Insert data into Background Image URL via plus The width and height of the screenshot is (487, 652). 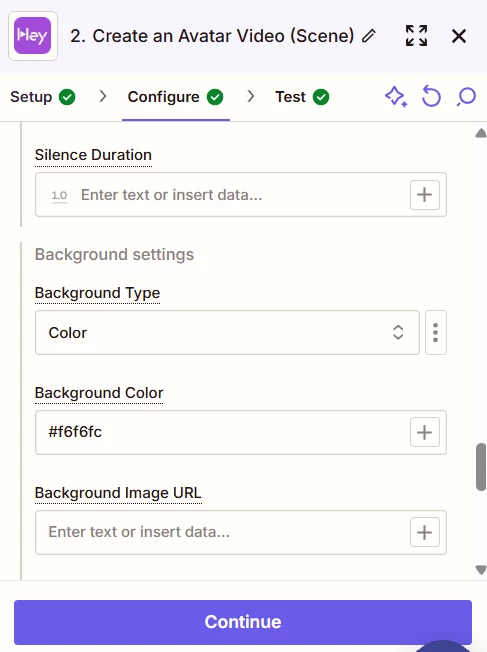(x=425, y=532)
